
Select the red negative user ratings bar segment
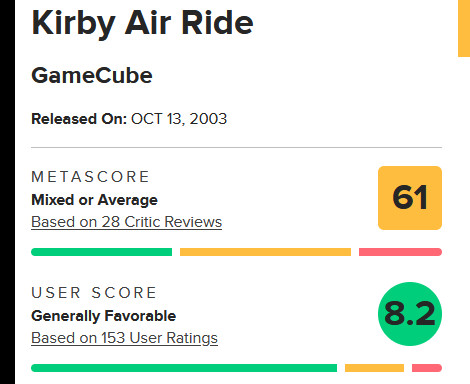pyautogui.click(x=427, y=368)
